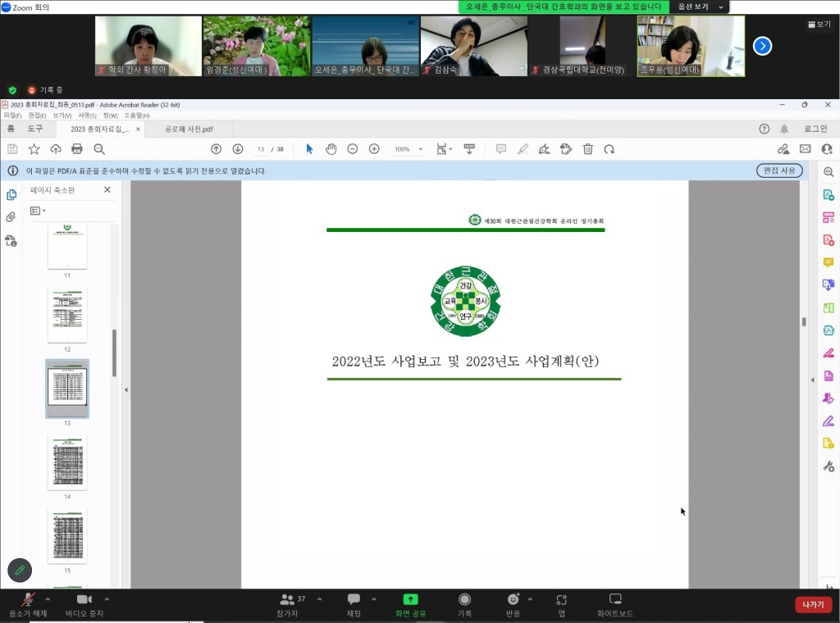This screenshot has width=840, height=623.
Task: Click the Enable Editing (편집 사용) button
Action: point(779,171)
